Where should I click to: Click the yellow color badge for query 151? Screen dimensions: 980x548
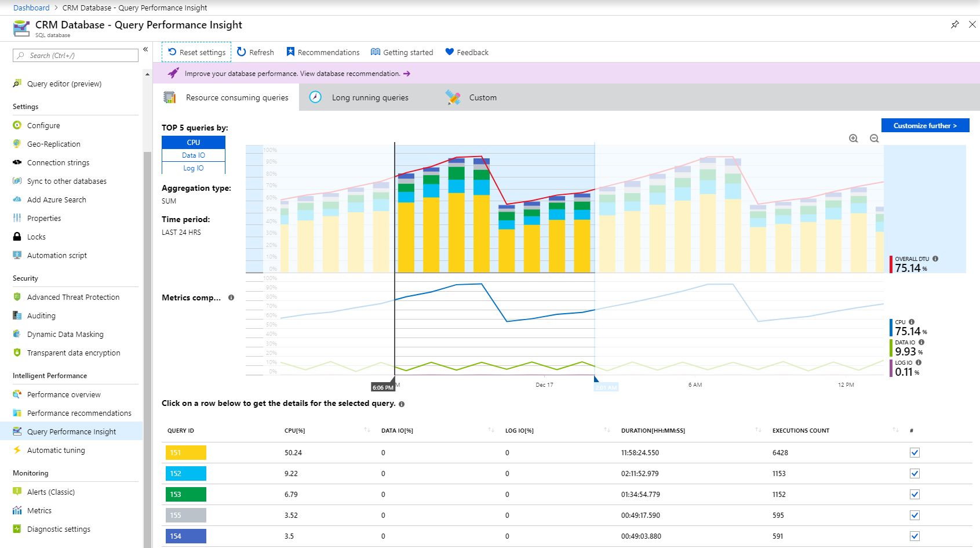click(185, 452)
